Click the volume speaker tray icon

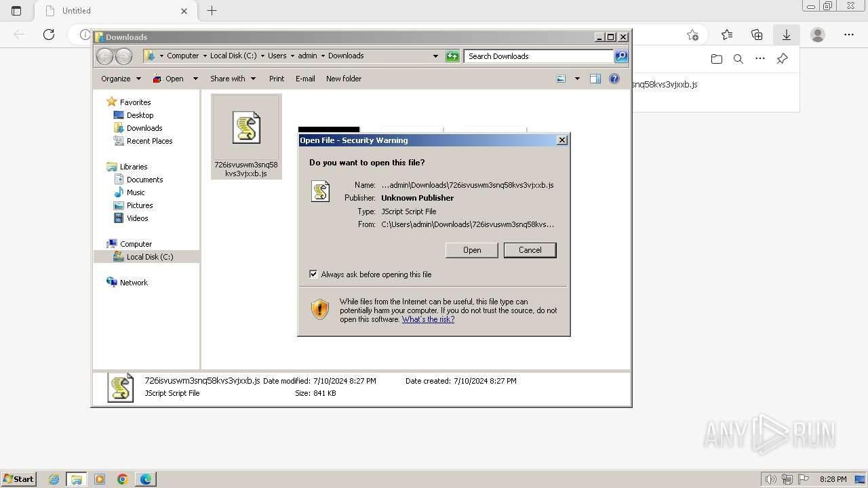(770, 479)
